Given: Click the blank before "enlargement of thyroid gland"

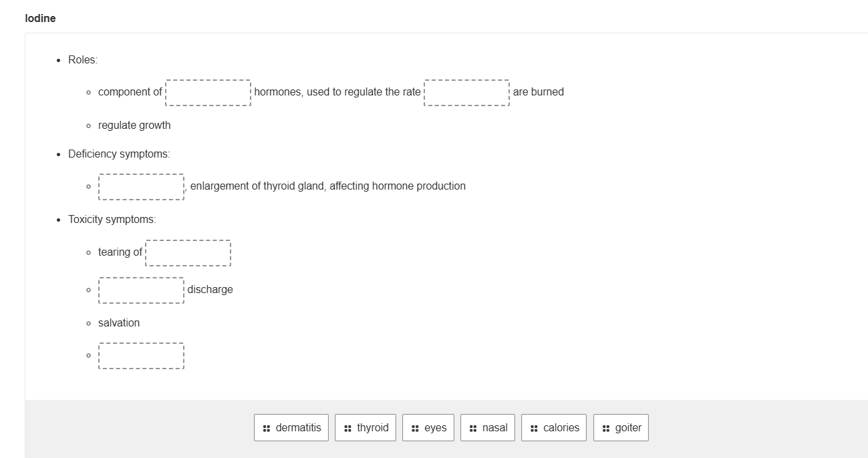Looking at the screenshot, I should [141, 187].
